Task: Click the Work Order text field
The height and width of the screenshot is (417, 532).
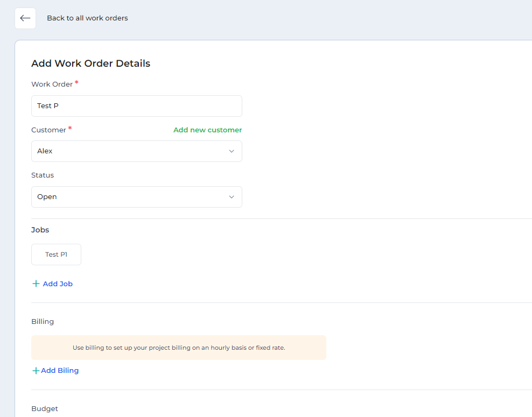Action: point(136,105)
